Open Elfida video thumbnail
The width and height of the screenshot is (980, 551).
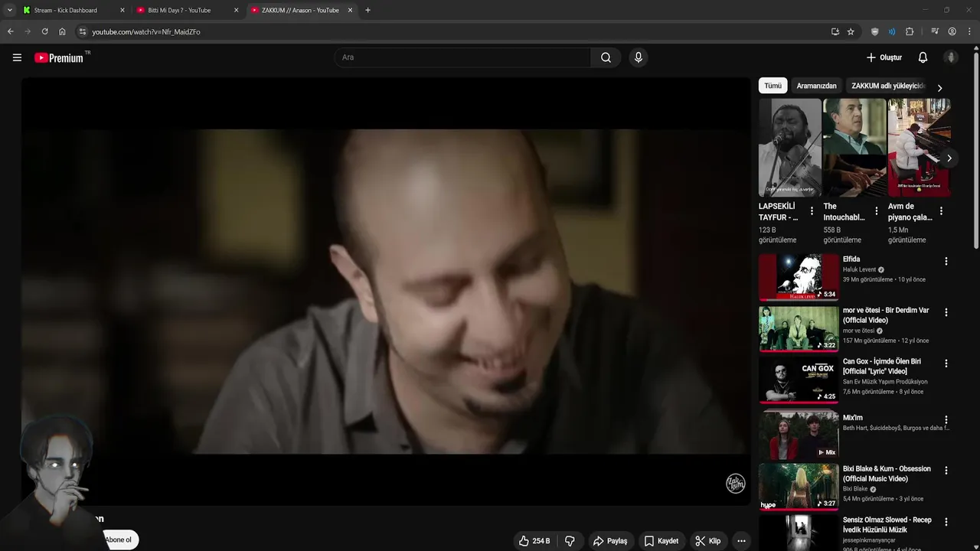(x=799, y=277)
